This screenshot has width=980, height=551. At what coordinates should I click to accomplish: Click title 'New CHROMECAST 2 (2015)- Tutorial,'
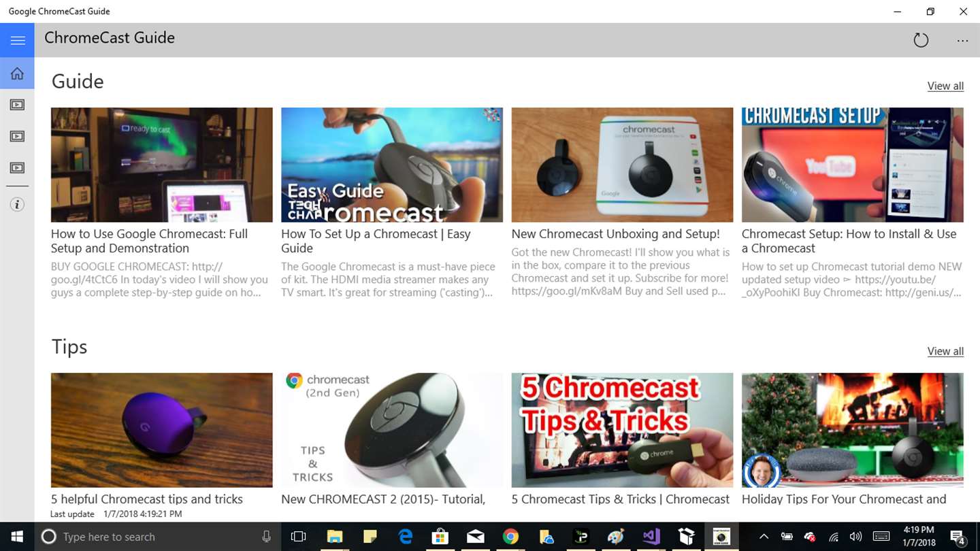[383, 499]
